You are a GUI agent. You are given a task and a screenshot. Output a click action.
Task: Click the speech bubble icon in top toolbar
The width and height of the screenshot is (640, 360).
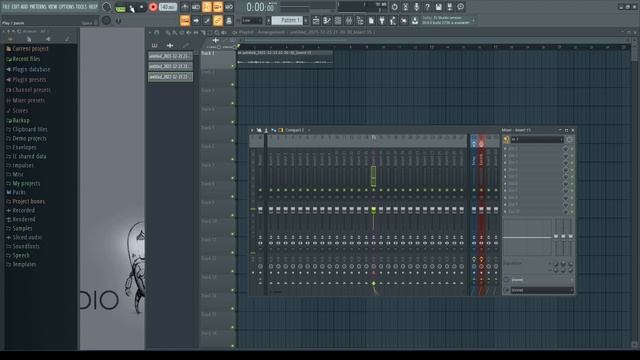(x=460, y=7)
